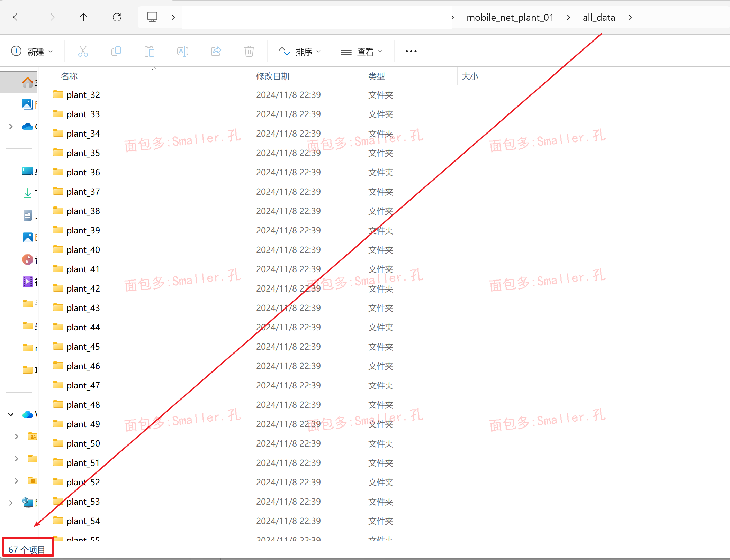Image resolution: width=730 pixels, height=560 pixels.
Task: Click the Paste clipboard icon
Action: click(149, 52)
